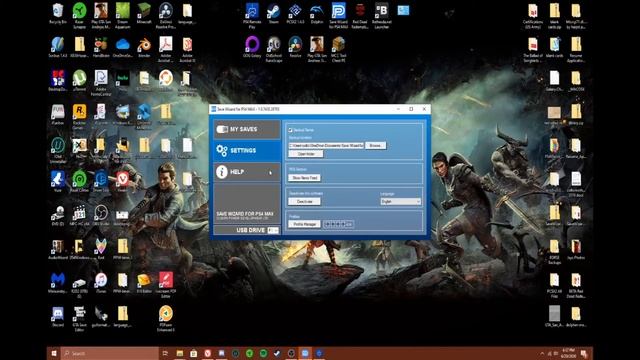Open the Language dropdown
Screen dimensions: 640x360
[x=400, y=202]
